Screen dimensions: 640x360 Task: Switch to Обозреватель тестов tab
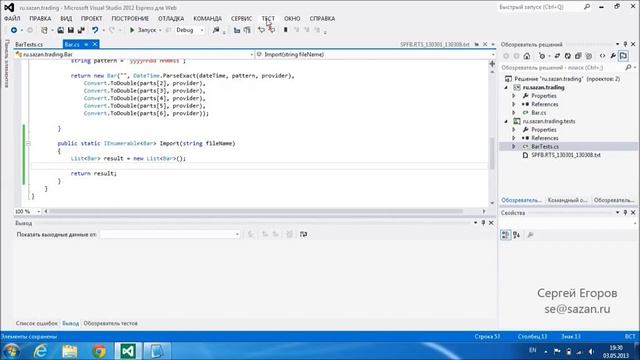[110, 323]
